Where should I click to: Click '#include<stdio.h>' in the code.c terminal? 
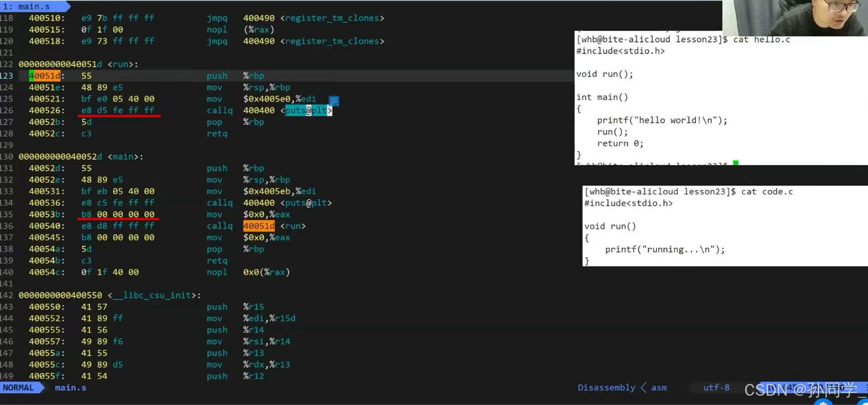click(628, 203)
